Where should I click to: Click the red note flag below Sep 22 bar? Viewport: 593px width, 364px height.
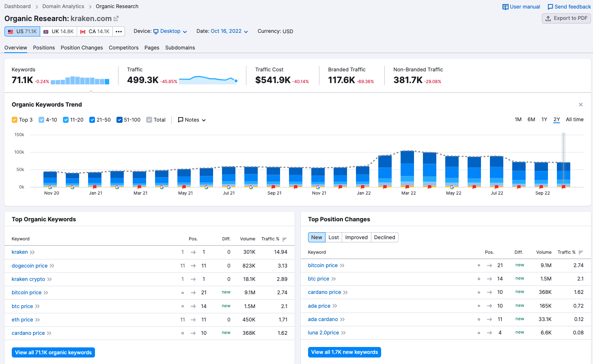pyautogui.click(x=541, y=187)
